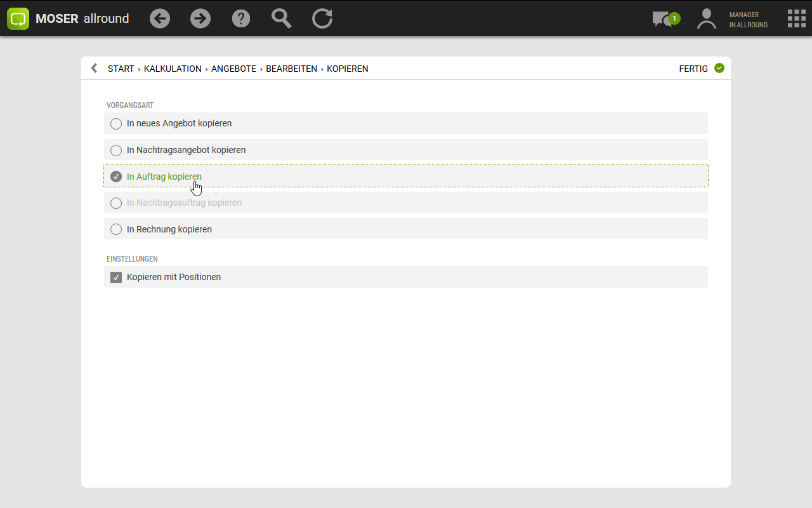Open ANGEBOTE breadcrumb link
The width and height of the screenshot is (812, 508).
click(x=233, y=69)
